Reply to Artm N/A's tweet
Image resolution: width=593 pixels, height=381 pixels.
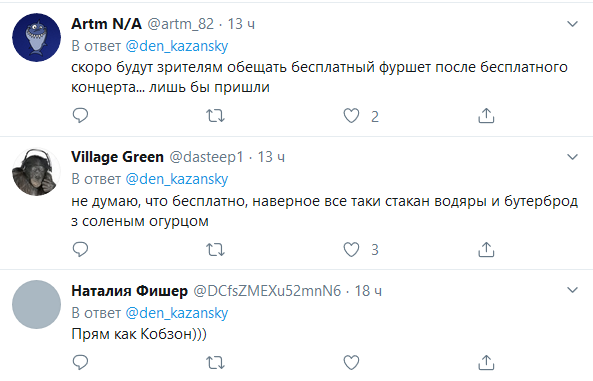pos(80,115)
